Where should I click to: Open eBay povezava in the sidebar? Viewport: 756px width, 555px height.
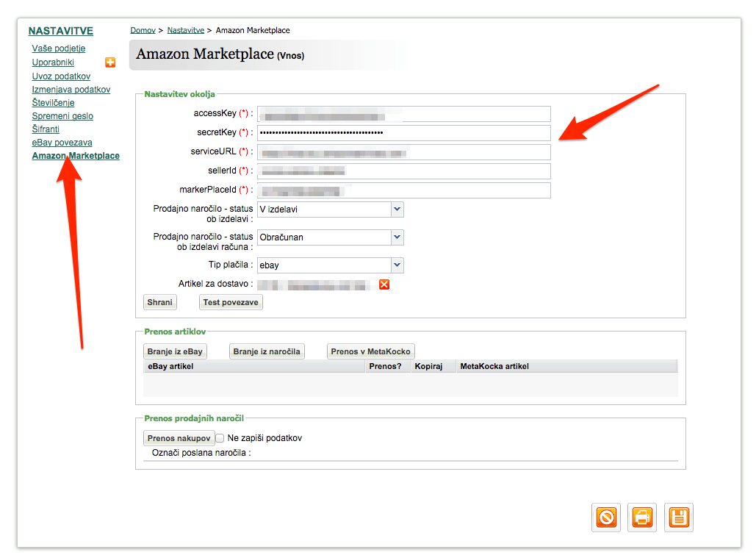tap(62, 143)
